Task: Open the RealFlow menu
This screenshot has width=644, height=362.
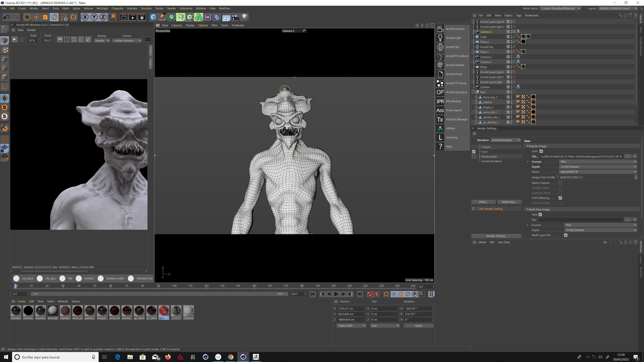Action: pos(224,8)
